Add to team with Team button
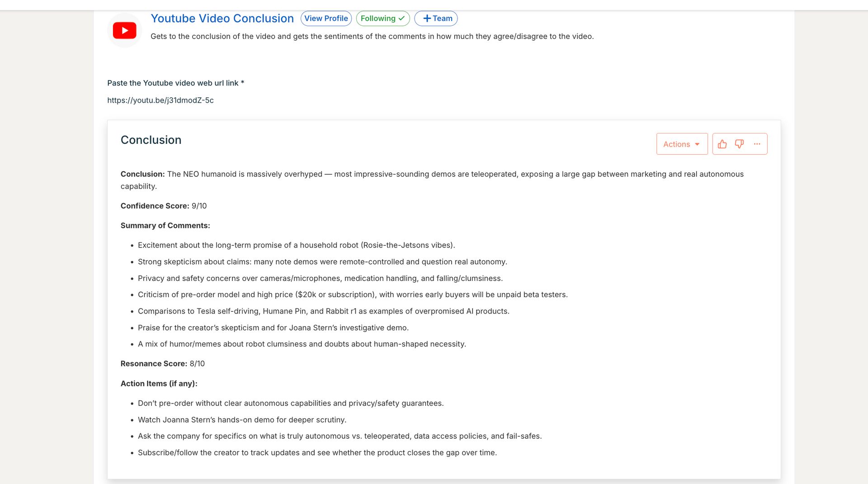 pyautogui.click(x=436, y=19)
